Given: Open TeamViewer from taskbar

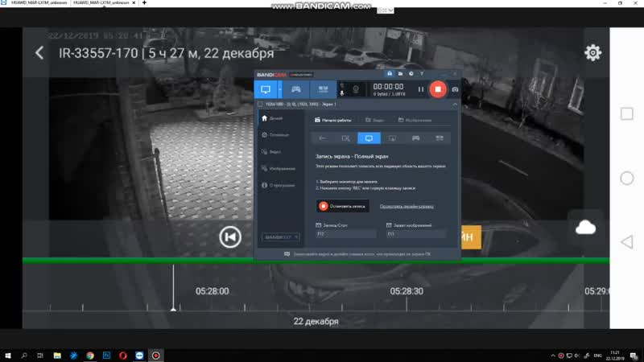Looking at the screenshot, I should tap(139, 356).
